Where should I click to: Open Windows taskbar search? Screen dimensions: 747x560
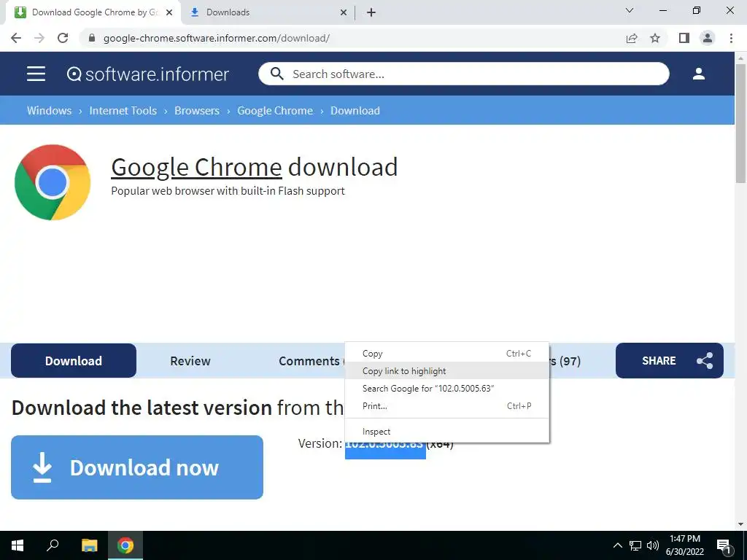53,545
